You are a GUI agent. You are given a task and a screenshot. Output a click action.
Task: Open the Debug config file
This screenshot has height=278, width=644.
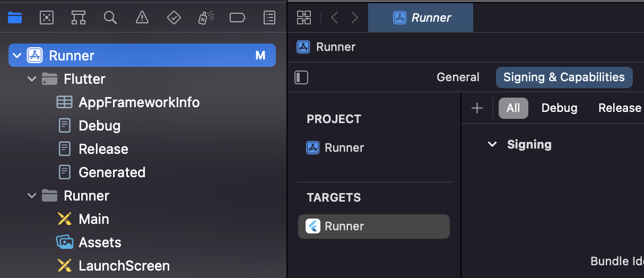pos(99,126)
